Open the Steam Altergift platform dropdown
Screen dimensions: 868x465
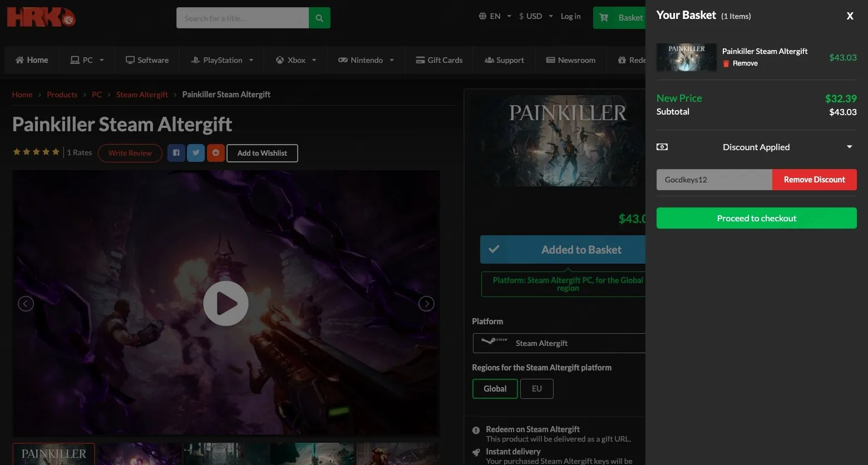559,343
